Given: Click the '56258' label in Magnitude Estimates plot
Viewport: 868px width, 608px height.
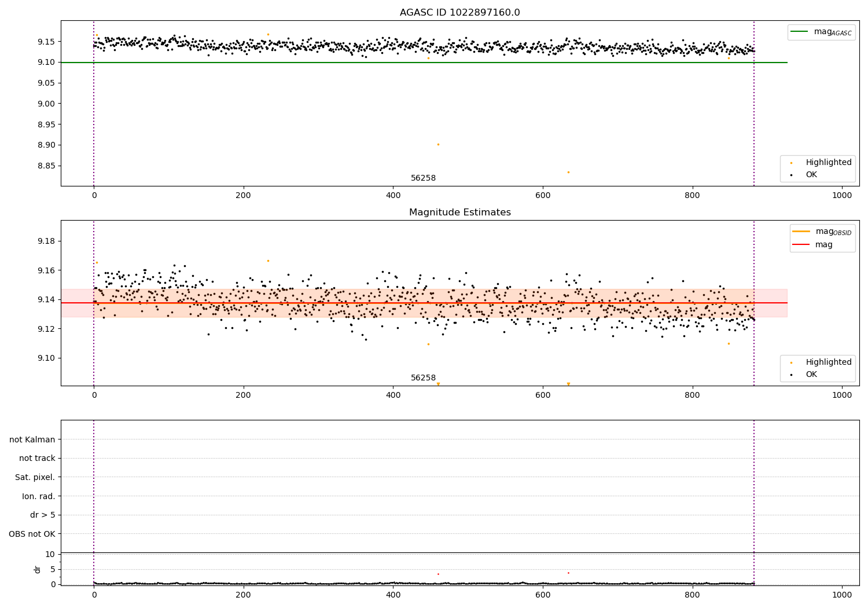Looking at the screenshot, I should click(x=423, y=378).
